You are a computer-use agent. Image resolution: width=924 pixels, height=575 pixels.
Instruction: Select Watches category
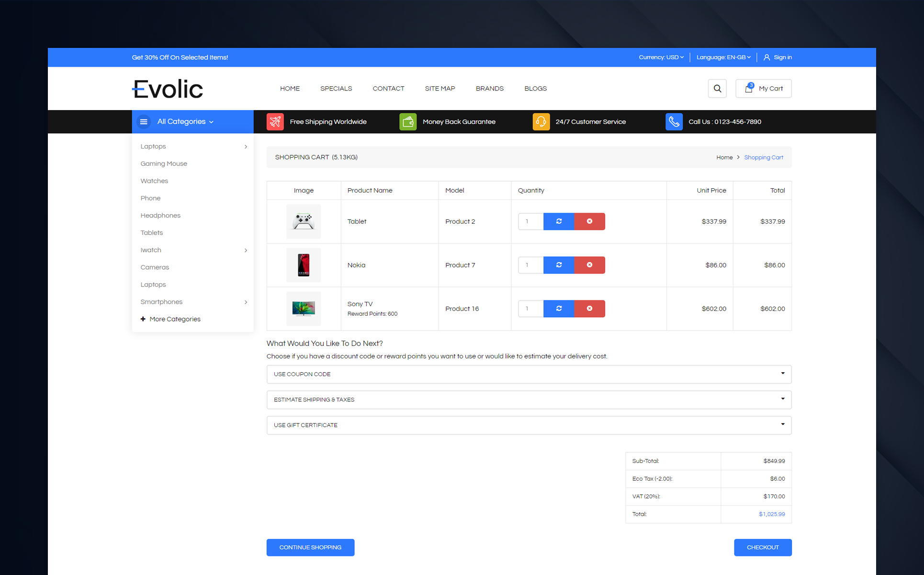click(154, 181)
